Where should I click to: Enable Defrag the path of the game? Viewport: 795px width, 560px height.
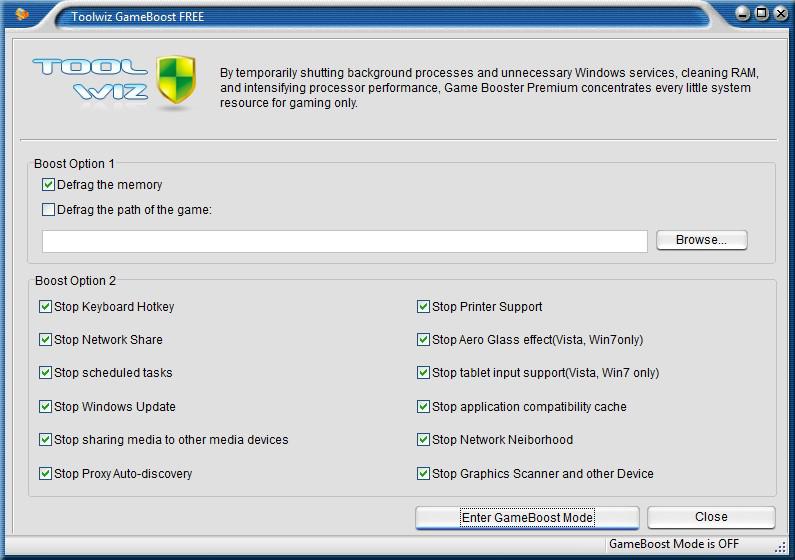48,210
